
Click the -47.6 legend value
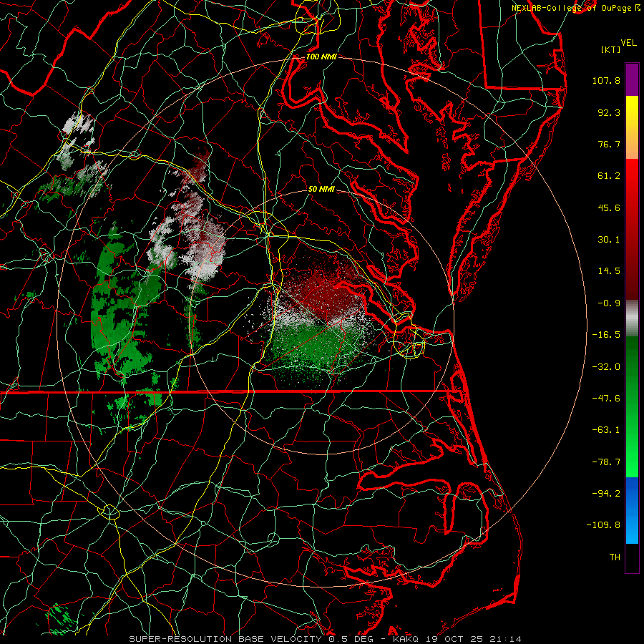[606, 399]
